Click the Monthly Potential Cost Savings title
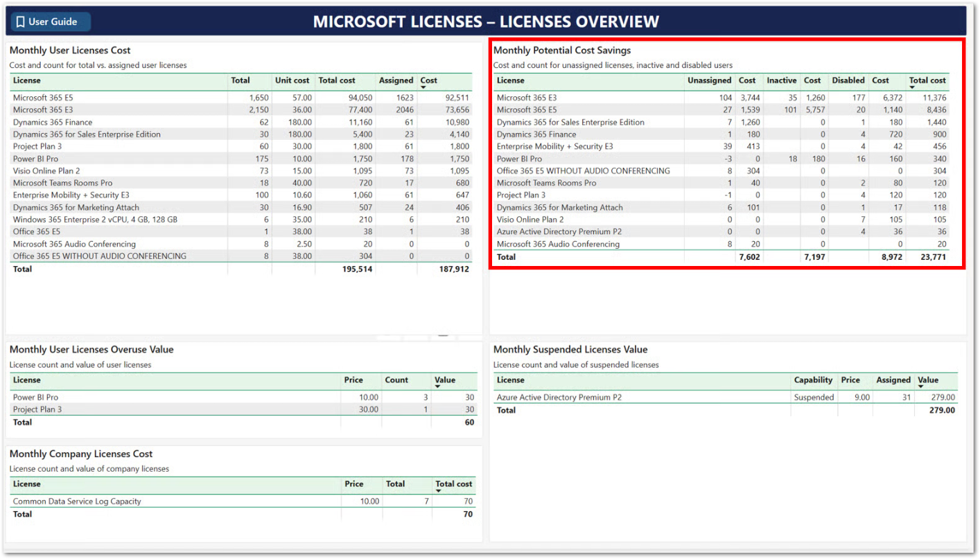This screenshot has width=980, height=559. click(x=561, y=51)
